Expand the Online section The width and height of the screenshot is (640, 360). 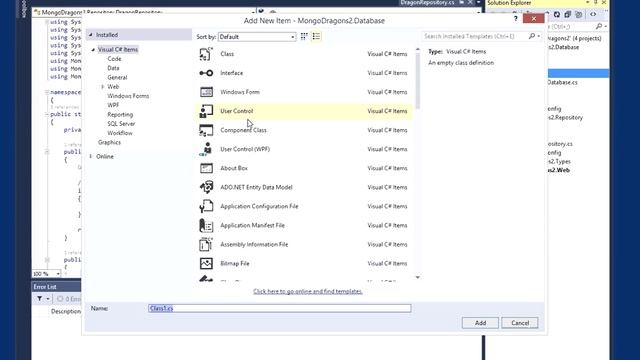91,156
